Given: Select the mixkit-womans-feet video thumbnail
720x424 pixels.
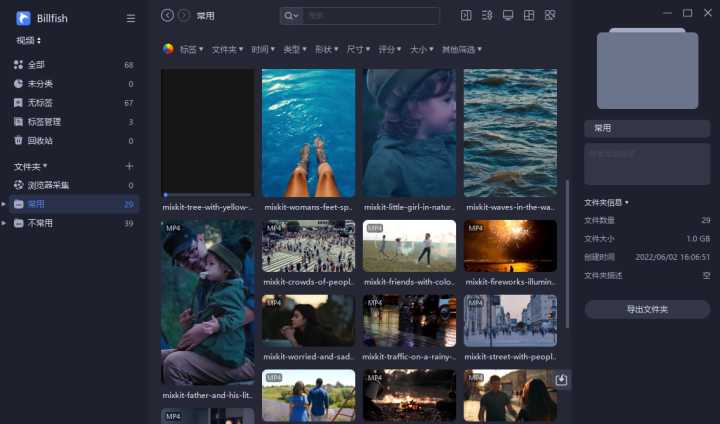Looking at the screenshot, I should coord(309,133).
